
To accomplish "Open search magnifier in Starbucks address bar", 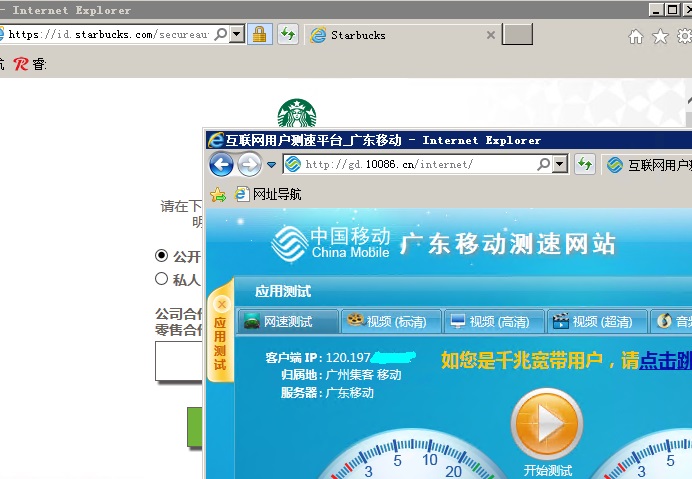I will tap(221, 34).
